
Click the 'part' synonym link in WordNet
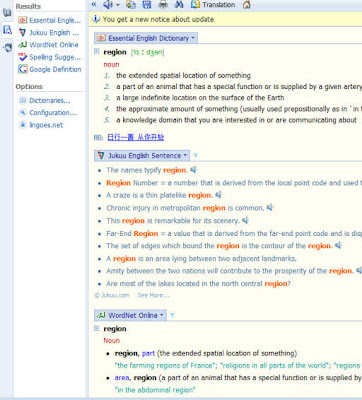click(148, 353)
